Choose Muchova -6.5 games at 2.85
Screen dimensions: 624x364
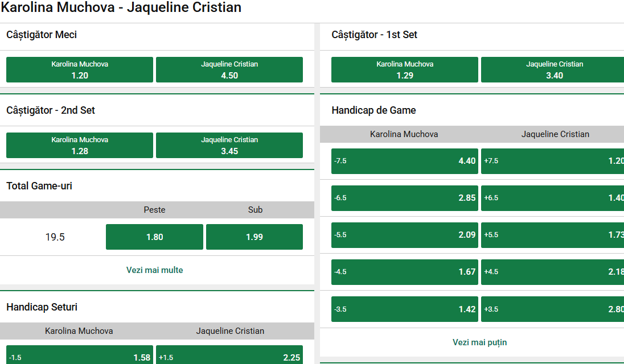point(404,198)
